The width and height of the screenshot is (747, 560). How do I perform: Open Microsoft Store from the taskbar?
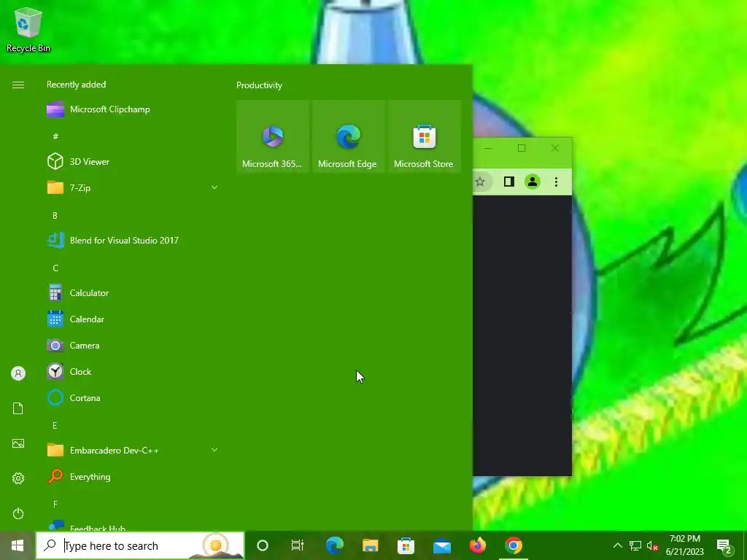point(406,545)
